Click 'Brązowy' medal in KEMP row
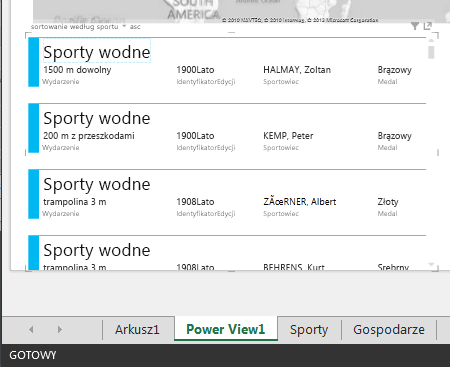The image size is (450, 367). pos(395,136)
